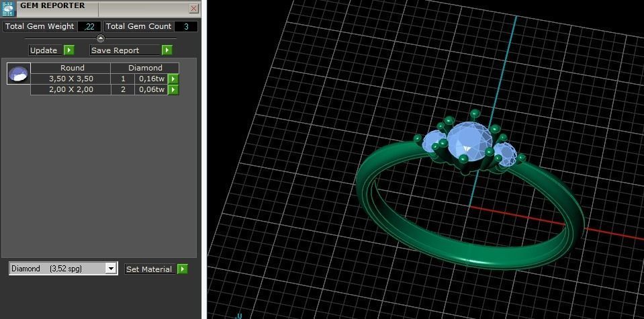644x319 pixels.
Task: Close the Gem Reporter panel
Action: (194, 8)
